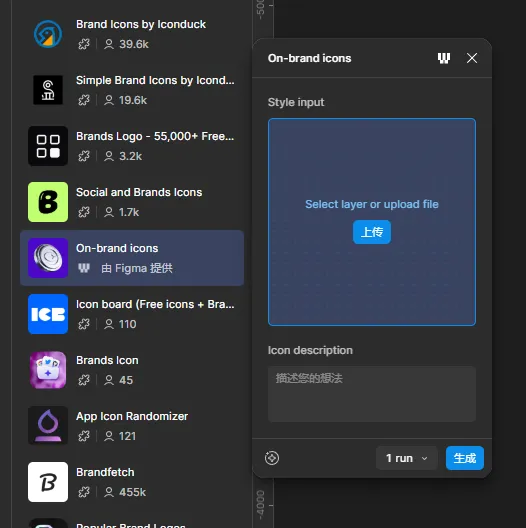Click the 45 user count
Screen dimensions: 526x528
pos(126,380)
